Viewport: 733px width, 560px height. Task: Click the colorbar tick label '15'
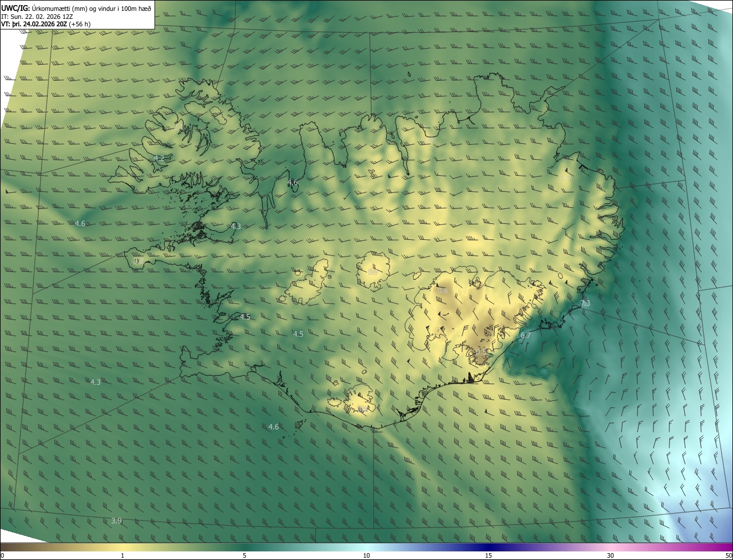tap(488, 556)
